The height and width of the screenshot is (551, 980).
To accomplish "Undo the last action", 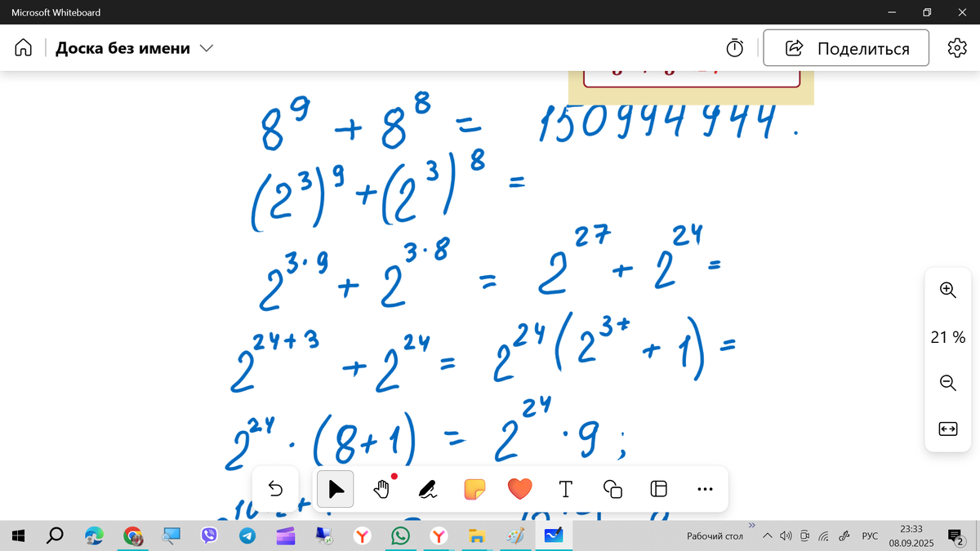I will [275, 489].
